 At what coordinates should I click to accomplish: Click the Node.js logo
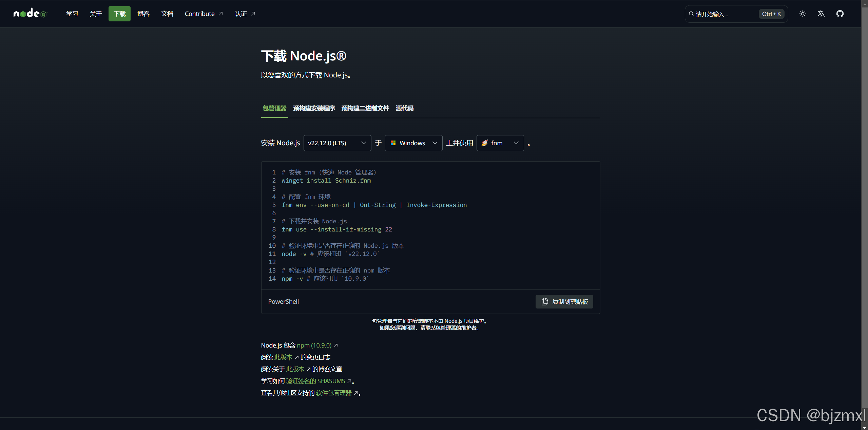point(30,14)
